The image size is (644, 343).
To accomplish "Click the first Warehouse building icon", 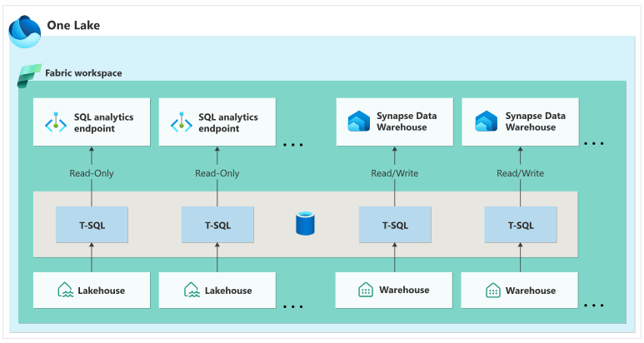I will pyautogui.click(x=365, y=290).
